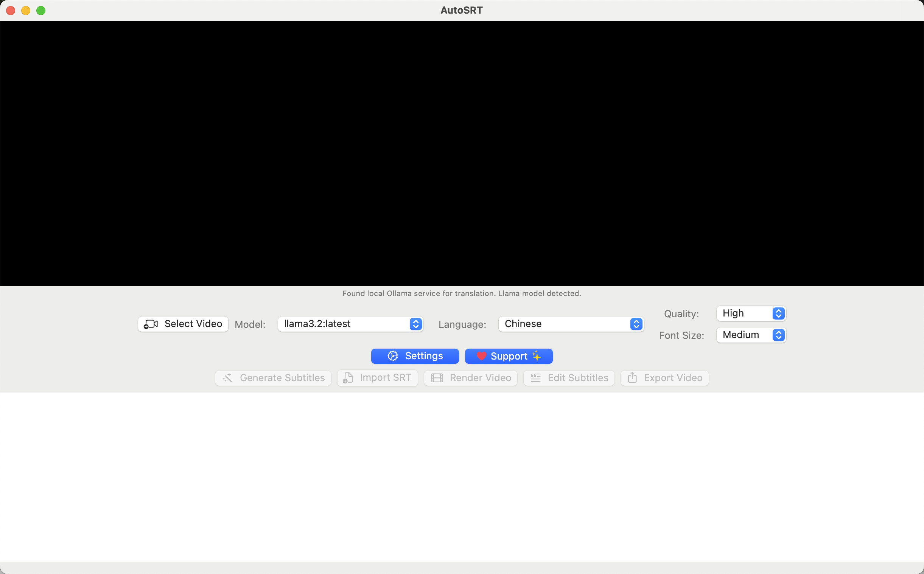924x574 pixels.
Task: Click the green fullscreen window button
Action: coord(41,11)
